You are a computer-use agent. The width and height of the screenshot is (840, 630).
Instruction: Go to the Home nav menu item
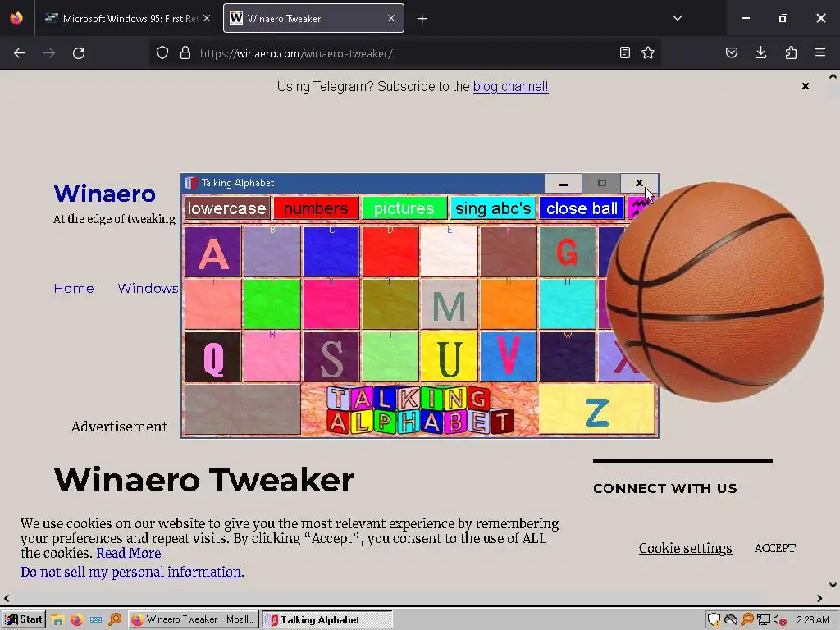coord(74,288)
